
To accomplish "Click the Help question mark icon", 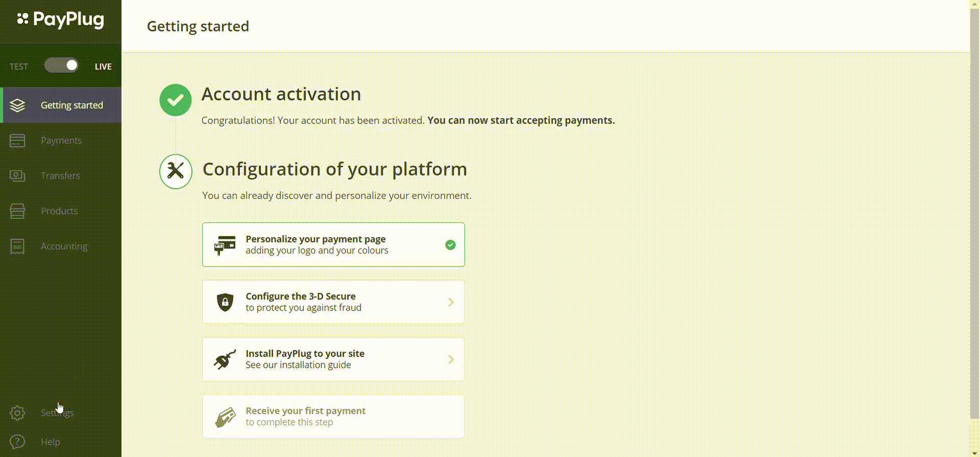I will point(17,442).
